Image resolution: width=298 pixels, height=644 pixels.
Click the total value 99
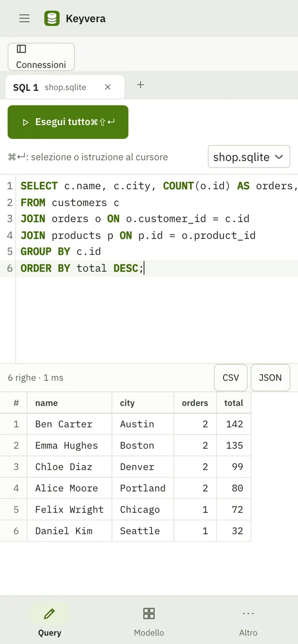click(234, 467)
